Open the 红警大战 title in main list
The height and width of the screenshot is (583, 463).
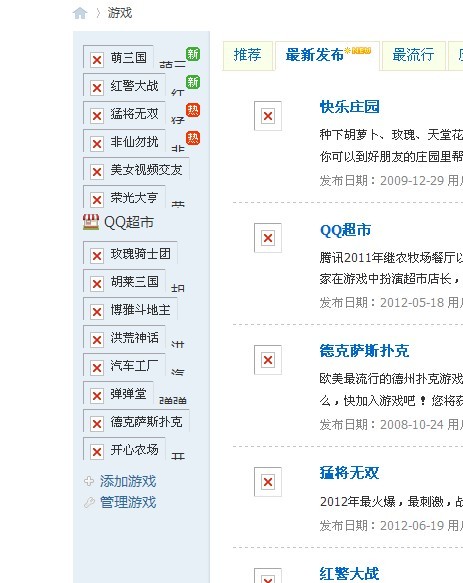350,573
